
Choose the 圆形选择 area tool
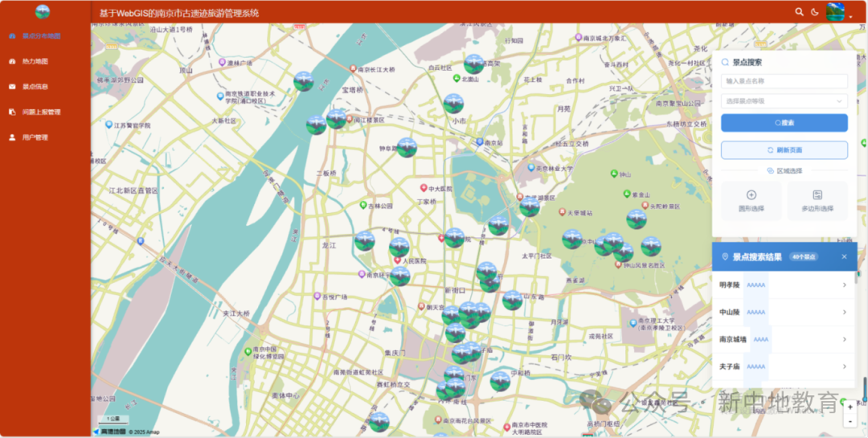pyautogui.click(x=751, y=201)
